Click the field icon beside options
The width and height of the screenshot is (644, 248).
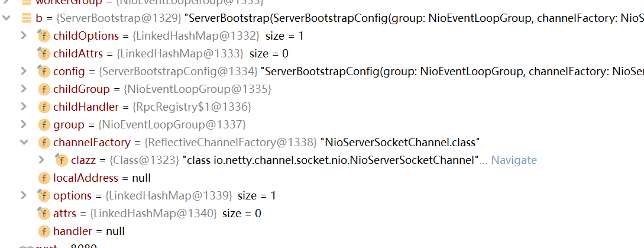pyautogui.click(x=44, y=196)
